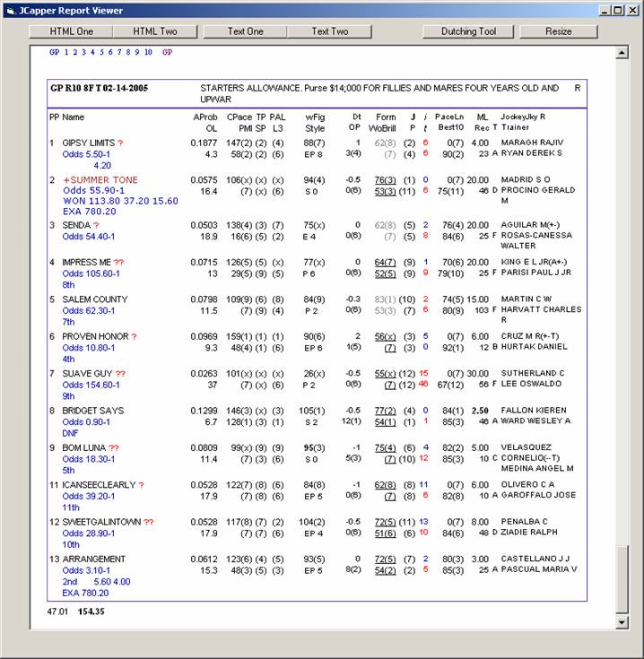Jump to race 1 link
This screenshot has width=644, height=659.
tap(66, 52)
